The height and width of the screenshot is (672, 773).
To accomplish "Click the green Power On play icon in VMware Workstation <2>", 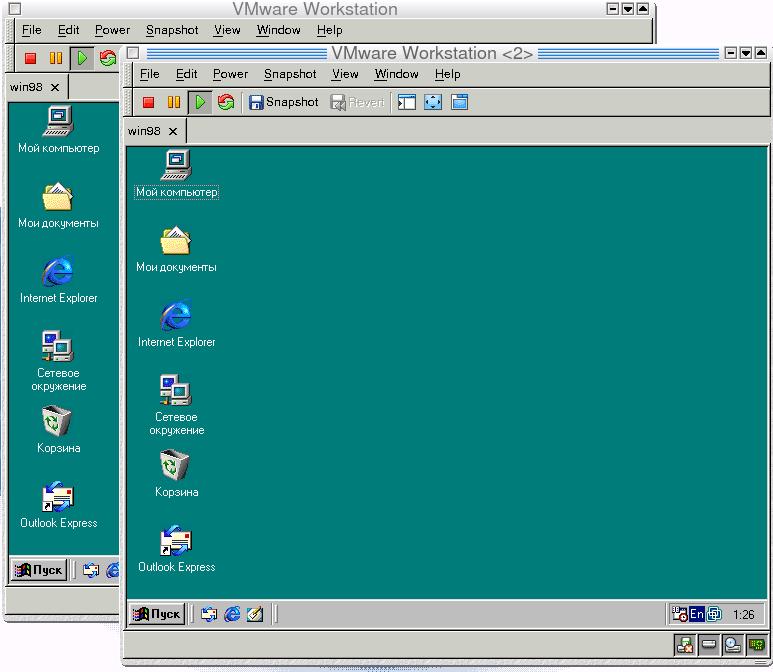I will click(x=200, y=102).
